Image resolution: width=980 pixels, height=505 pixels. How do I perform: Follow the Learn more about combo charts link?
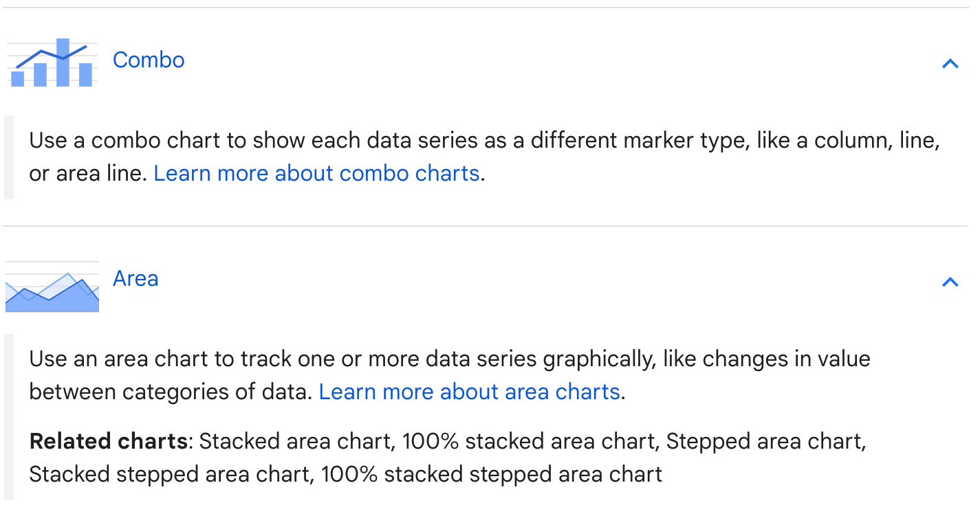316,173
